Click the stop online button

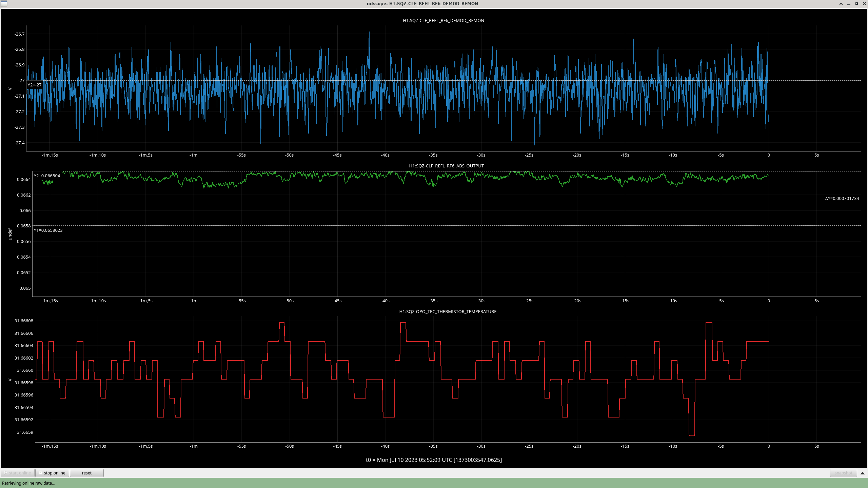pyautogui.click(x=53, y=473)
